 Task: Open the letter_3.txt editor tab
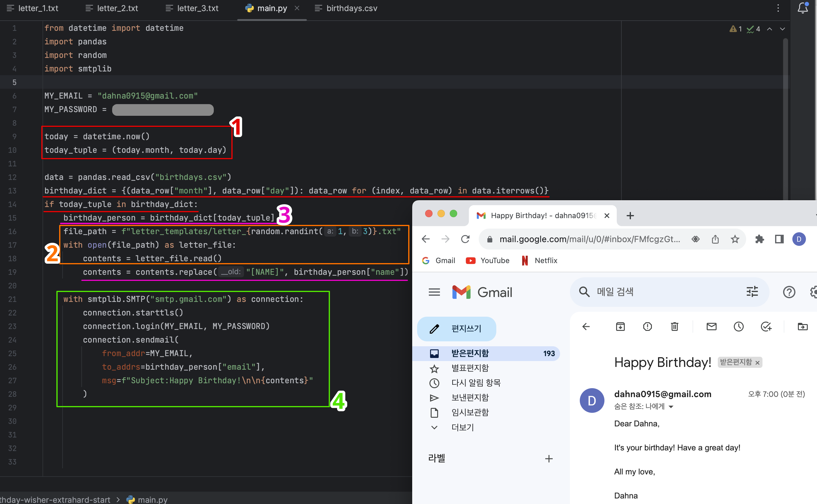192,8
